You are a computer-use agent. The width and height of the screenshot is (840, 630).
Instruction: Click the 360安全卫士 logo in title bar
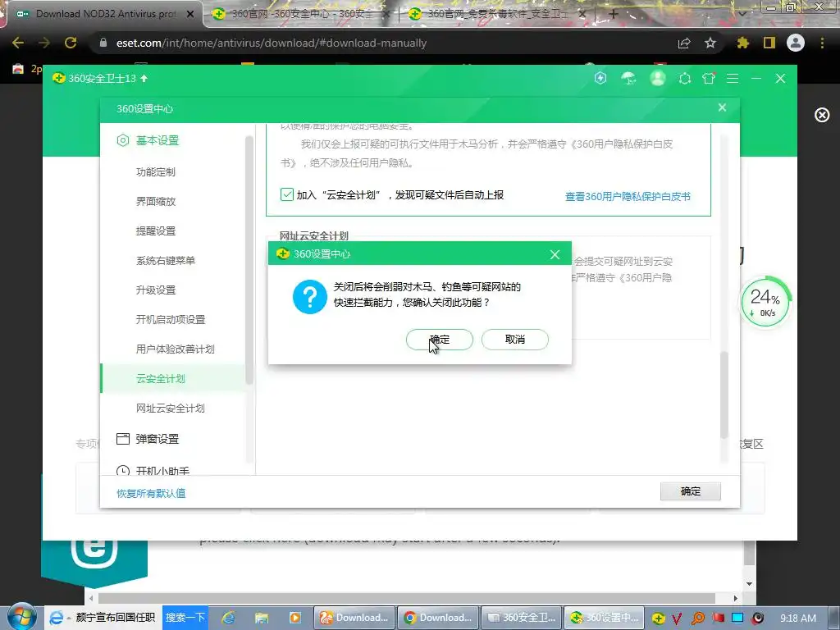(59, 78)
